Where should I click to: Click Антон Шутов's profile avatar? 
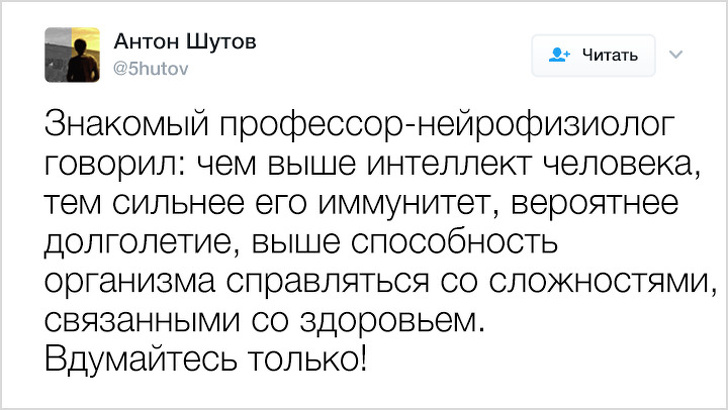click(72, 56)
